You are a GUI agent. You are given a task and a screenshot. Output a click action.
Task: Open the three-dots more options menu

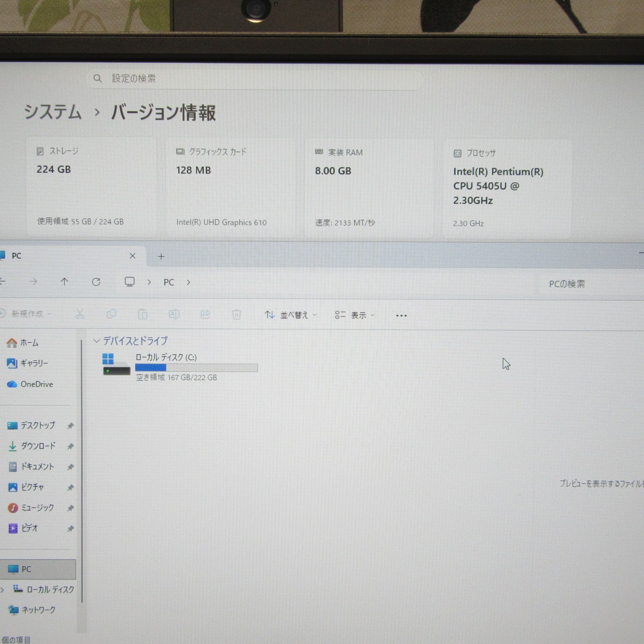401,315
